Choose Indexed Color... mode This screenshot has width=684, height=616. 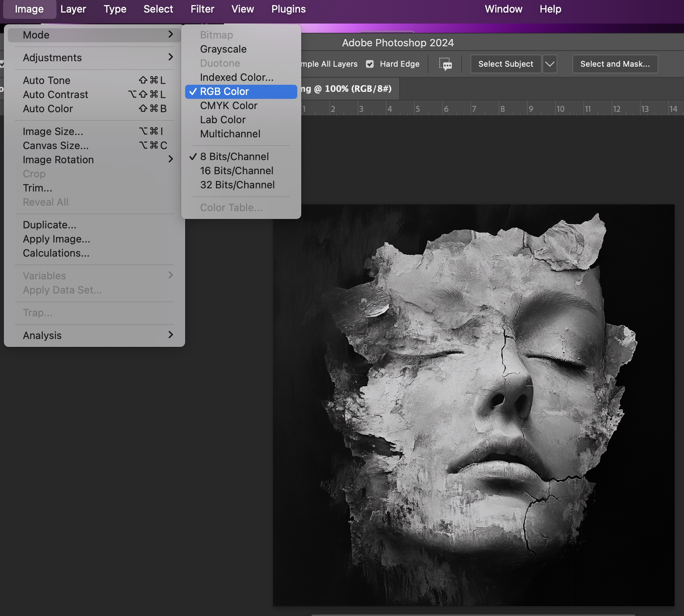[x=241, y=77]
